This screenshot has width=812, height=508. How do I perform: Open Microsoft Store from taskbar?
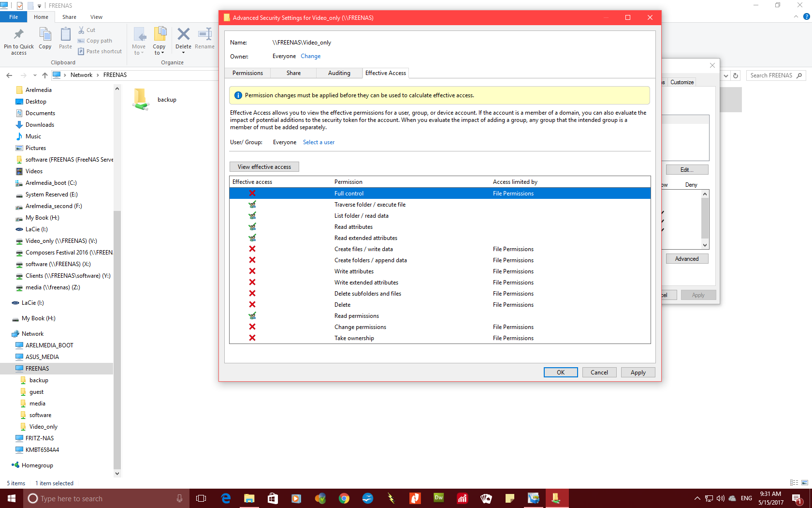coord(273,498)
